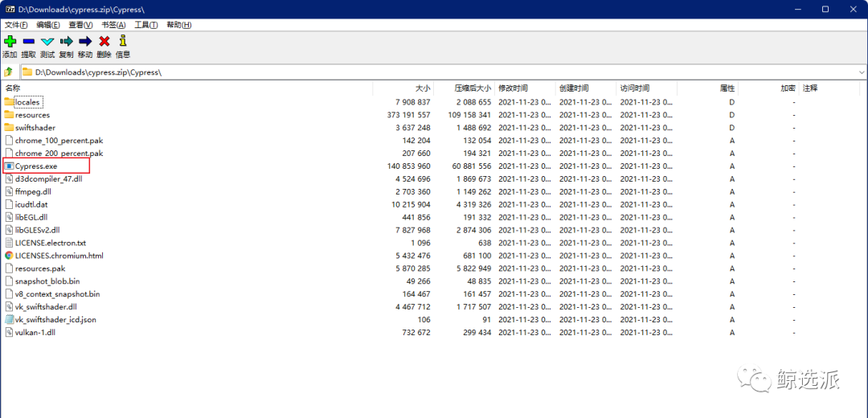This screenshot has height=418, width=868.
Task: Minimize the 7-Zip window
Action: 799,10
